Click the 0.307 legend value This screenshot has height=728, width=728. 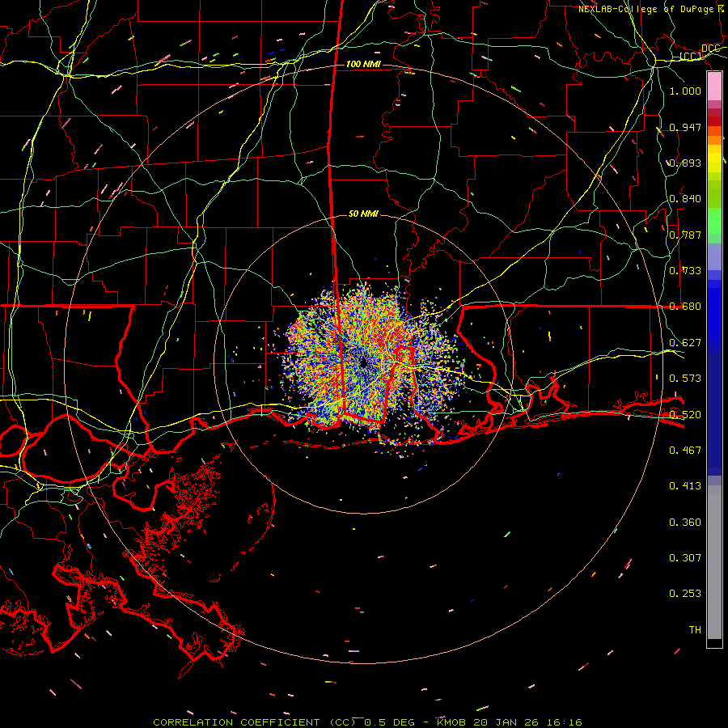click(685, 558)
